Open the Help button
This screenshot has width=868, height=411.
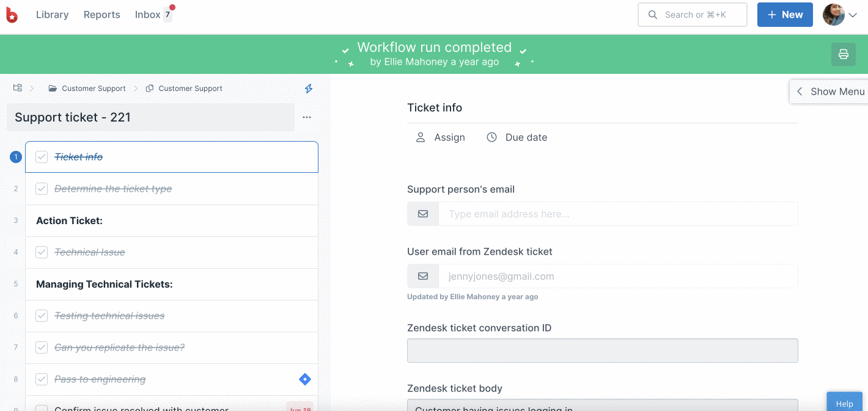click(x=844, y=404)
